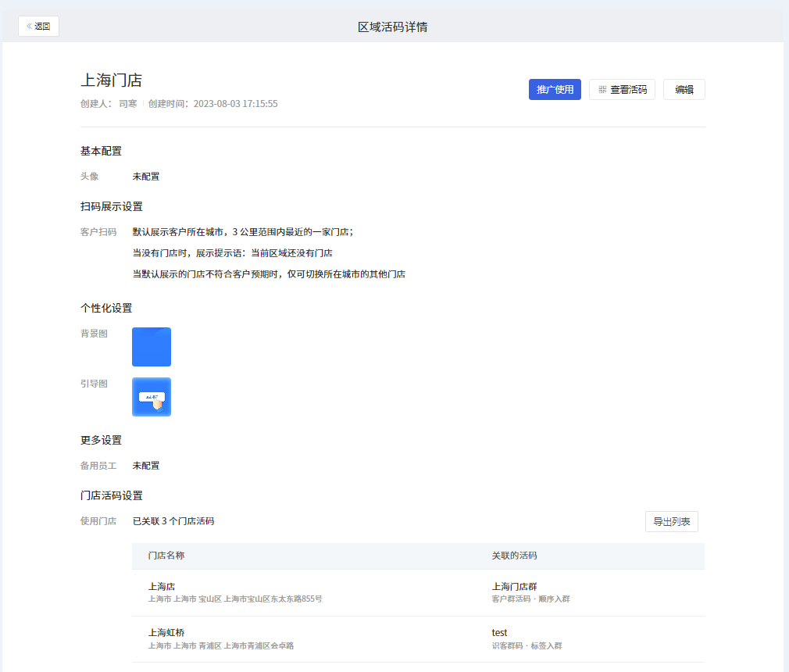Image resolution: width=789 pixels, height=672 pixels.
Task: Click the creation time 2023-08-03 17:15:55
Action: point(235,104)
